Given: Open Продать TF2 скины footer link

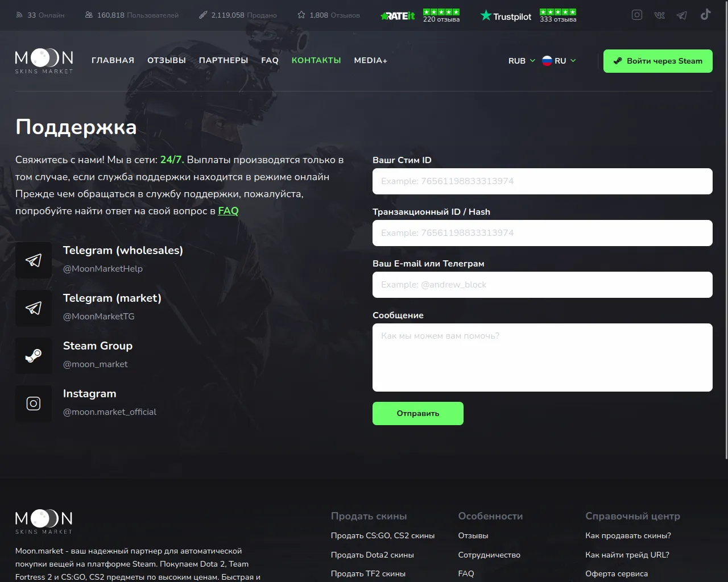Looking at the screenshot, I should [369, 574].
